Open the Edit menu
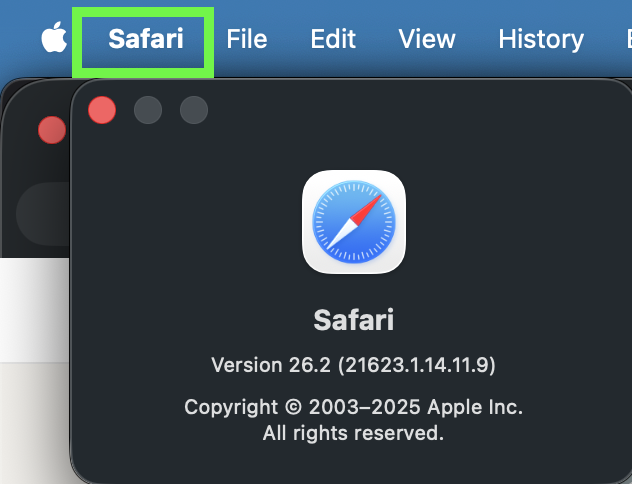Screen dimensions: 632x484 point(333,39)
